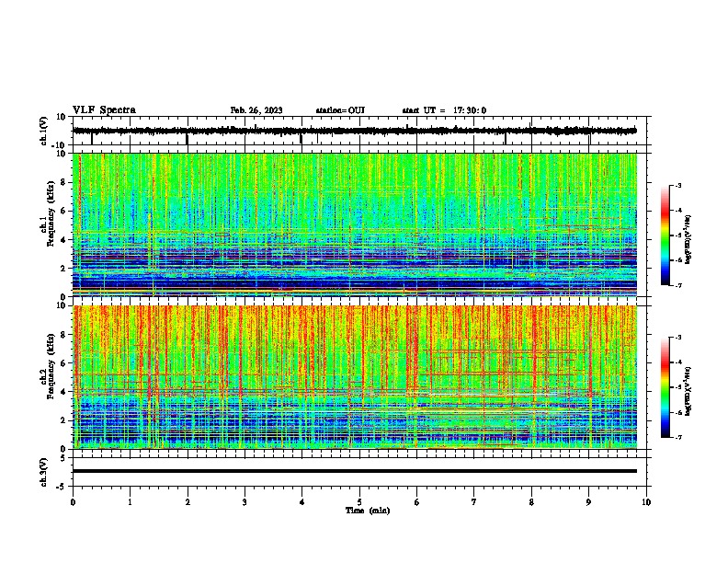Click the ch.3 flat black trace line

pyautogui.click(x=355, y=471)
